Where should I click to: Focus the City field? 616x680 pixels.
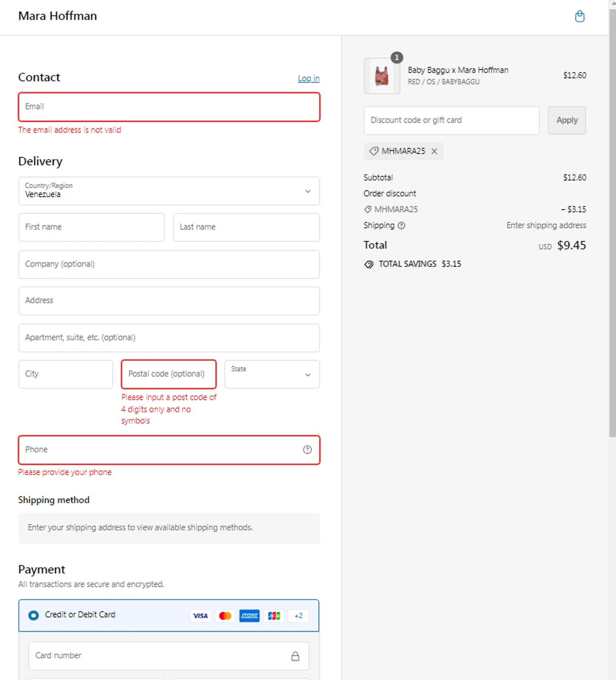[66, 374]
